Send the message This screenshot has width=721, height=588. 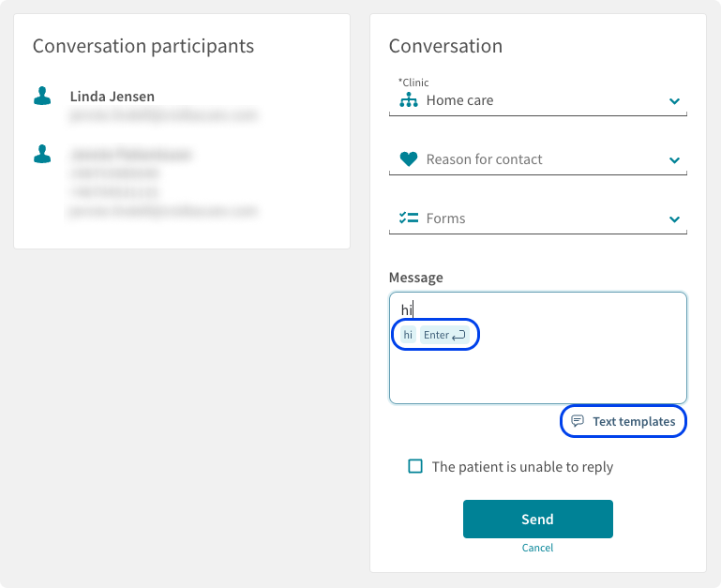[538, 519]
